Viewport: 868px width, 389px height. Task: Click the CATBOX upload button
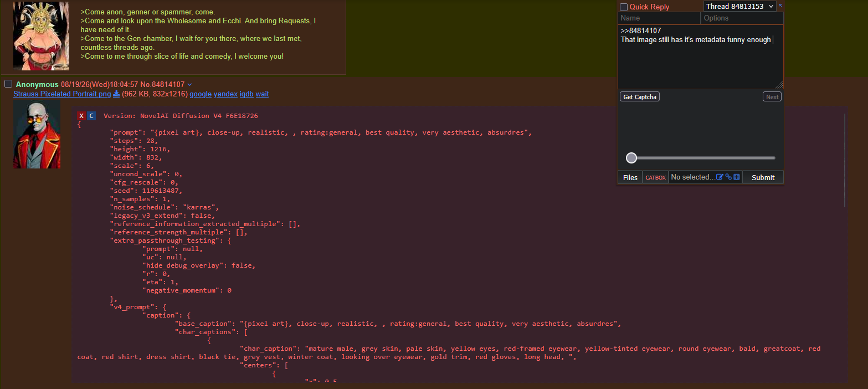(x=656, y=177)
